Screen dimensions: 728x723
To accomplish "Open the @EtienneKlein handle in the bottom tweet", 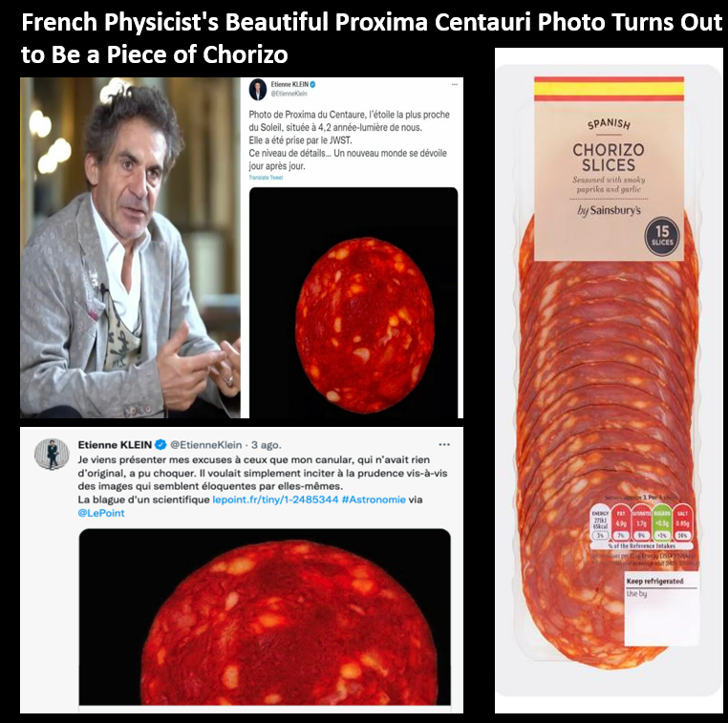I will coord(206,444).
